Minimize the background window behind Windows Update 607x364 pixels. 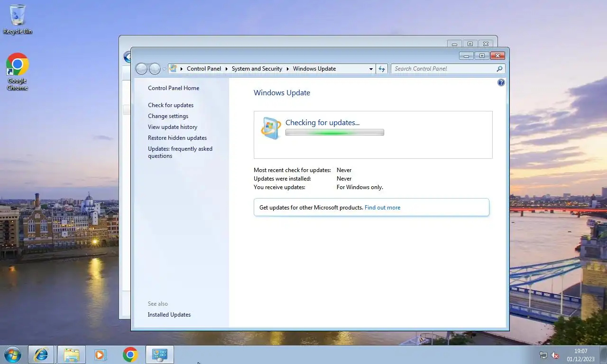coord(454,44)
